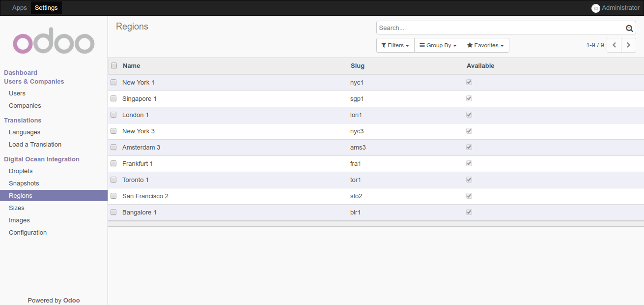Select the New York 3 row checkbox
Image resolution: width=644 pixels, height=305 pixels.
(113, 131)
